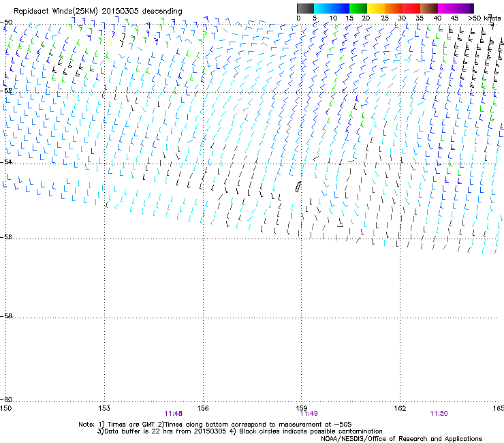Click the gray 0-5 knots color swatch

click(x=305, y=8)
